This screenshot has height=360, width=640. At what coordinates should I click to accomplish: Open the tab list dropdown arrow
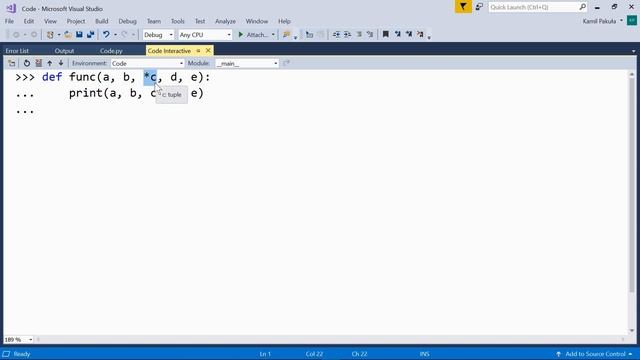point(633,51)
